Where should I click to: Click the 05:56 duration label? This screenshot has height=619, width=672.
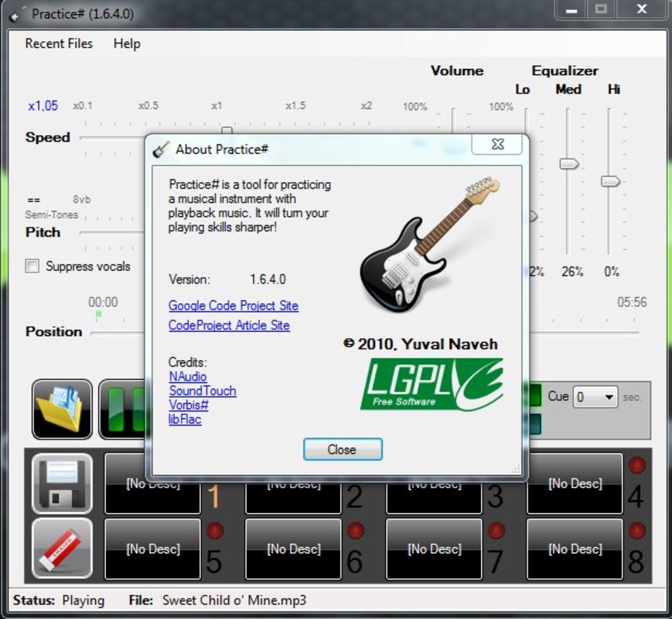point(632,302)
